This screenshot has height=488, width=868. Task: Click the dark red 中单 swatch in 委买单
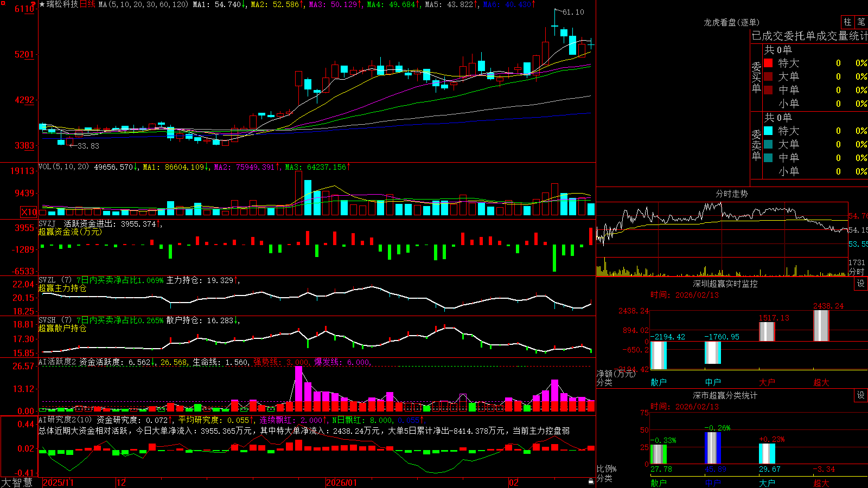[x=768, y=90]
